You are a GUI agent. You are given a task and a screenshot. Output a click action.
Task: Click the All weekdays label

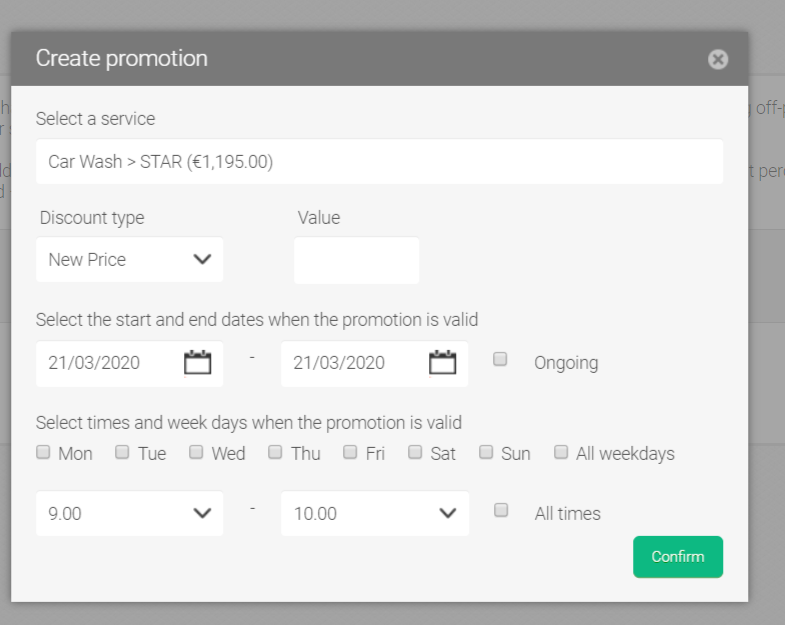[625, 454]
